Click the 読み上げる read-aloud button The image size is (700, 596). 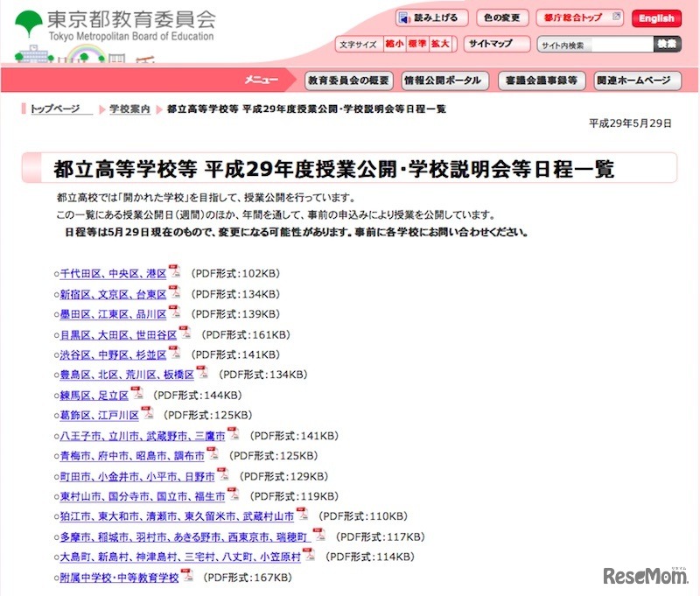(x=432, y=18)
